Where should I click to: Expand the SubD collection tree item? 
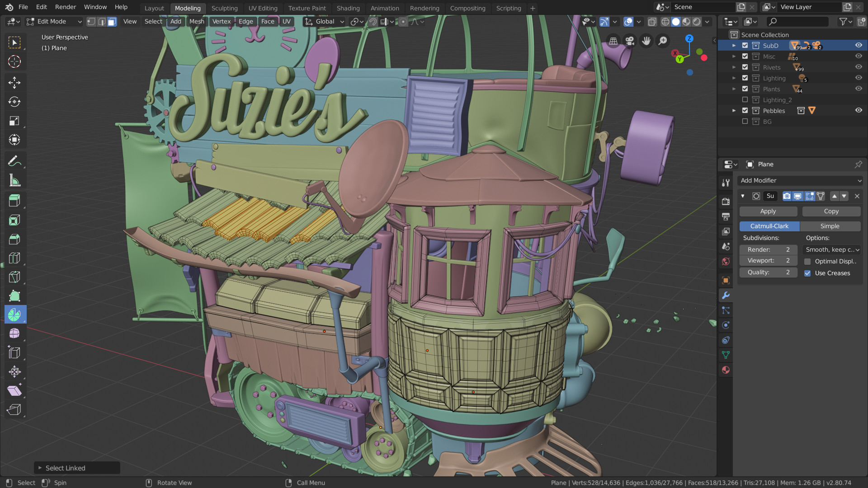pos(734,45)
